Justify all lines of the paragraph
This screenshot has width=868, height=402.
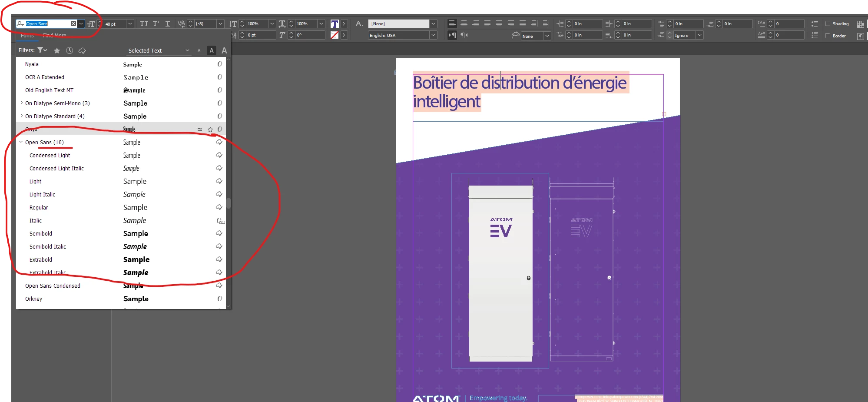tap(523, 23)
